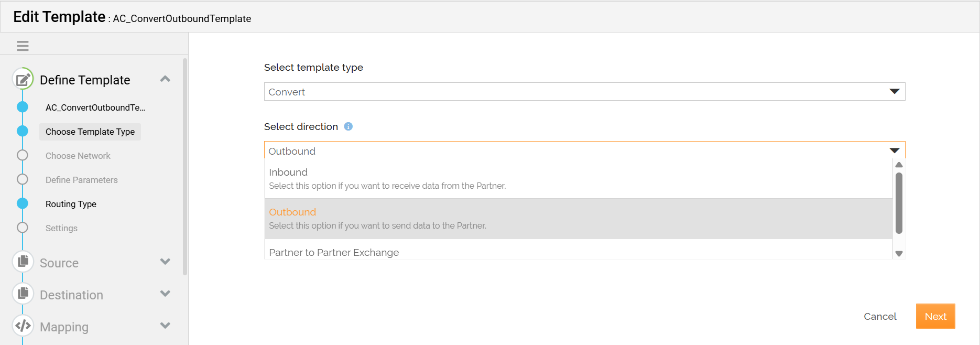Viewport: 980px width, 345px height.
Task: Open the Convert template type dropdown
Action: 584,92
